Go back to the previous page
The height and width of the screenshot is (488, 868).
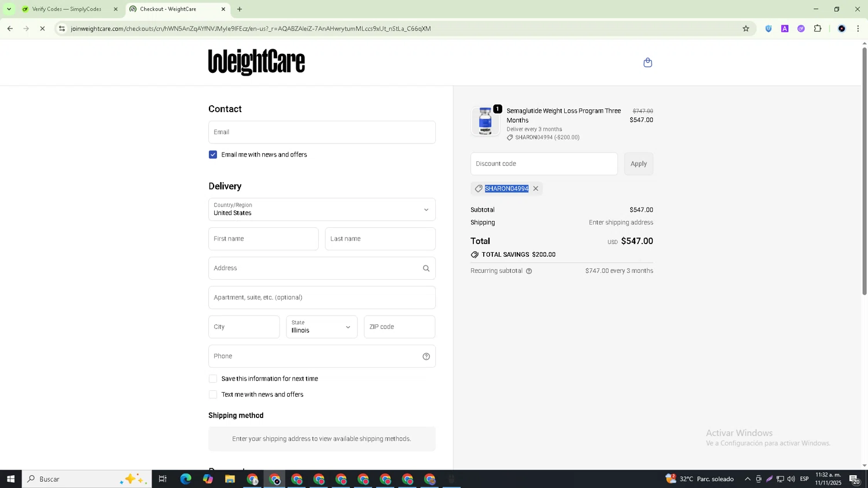pos(10,28)
